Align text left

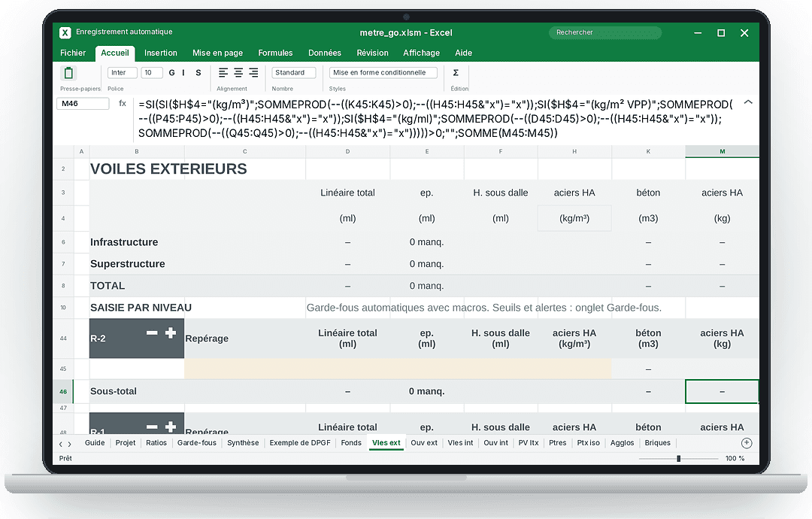click(x=223, y=73)
